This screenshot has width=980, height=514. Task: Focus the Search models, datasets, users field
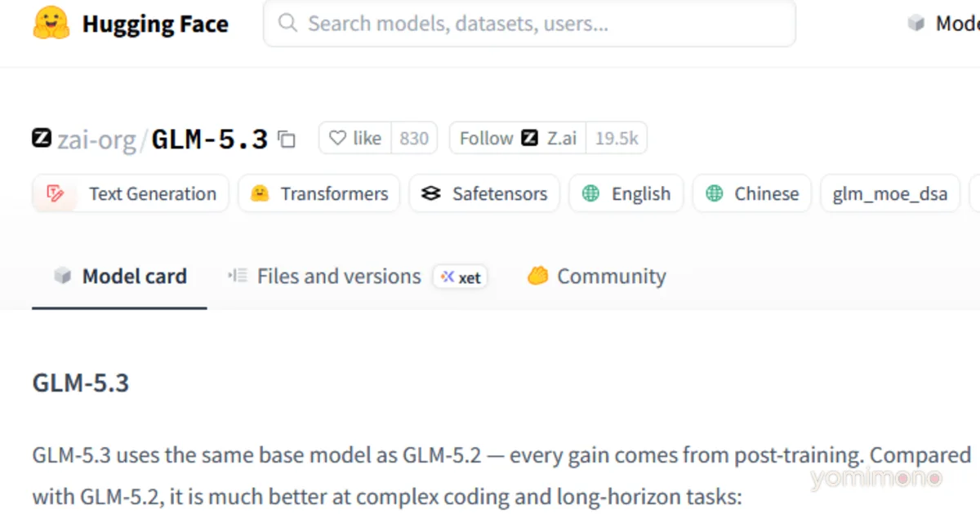point(529,24)
